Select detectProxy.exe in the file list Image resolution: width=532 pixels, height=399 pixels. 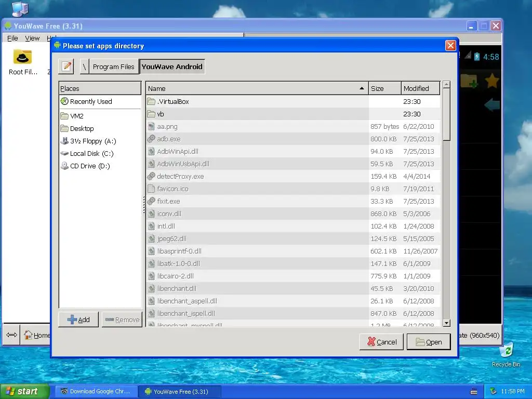coord(294,176)
